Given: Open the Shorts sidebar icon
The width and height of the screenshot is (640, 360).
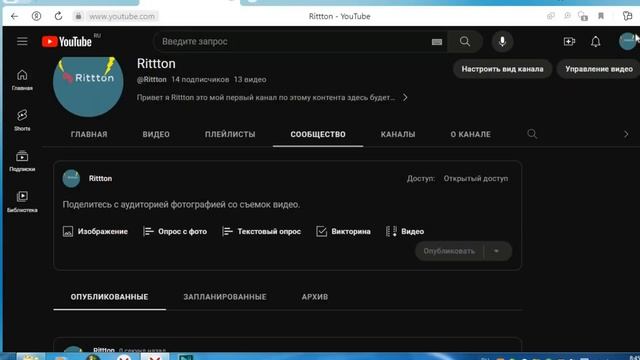Looking at the screenshot, I should tap(22, 120).
